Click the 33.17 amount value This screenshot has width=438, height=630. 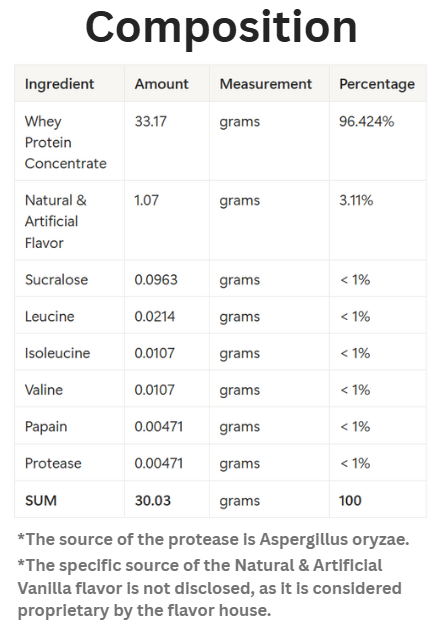[151, 121]
